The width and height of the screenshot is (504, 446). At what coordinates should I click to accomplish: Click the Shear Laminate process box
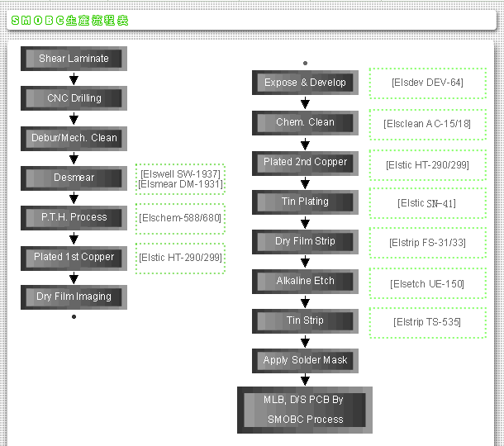(x=74, y=59)
